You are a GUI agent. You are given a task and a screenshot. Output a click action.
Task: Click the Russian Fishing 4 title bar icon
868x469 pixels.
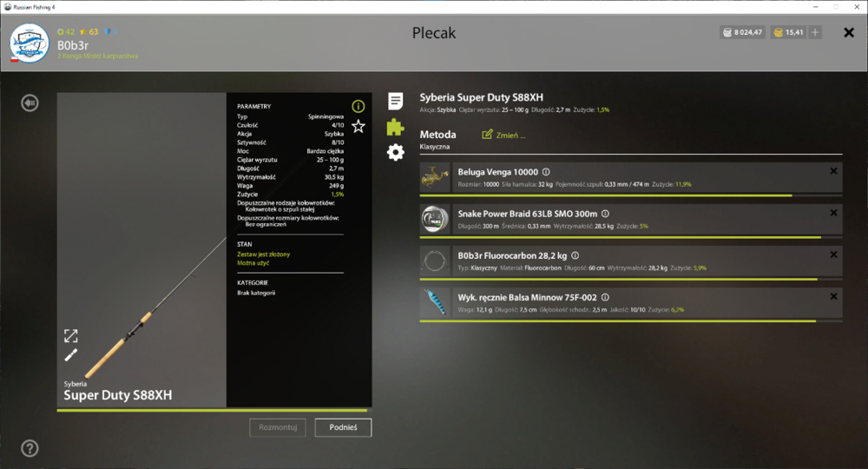click(7, 7)
